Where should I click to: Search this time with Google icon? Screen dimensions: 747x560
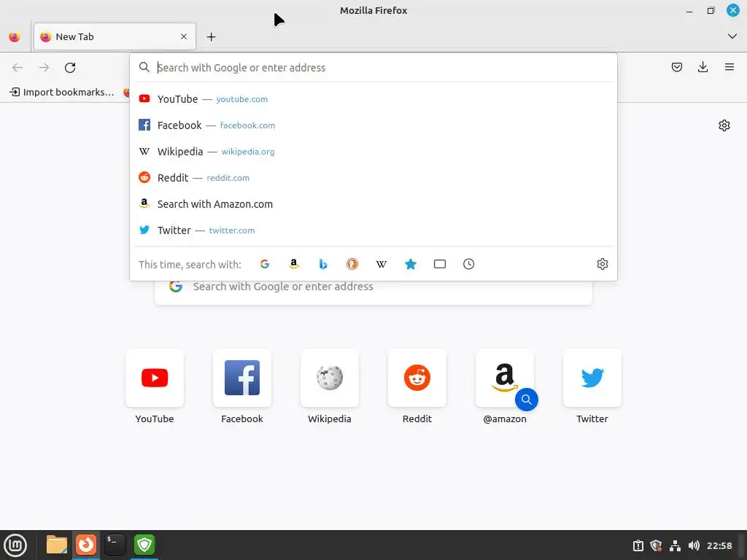click(265, 264)
